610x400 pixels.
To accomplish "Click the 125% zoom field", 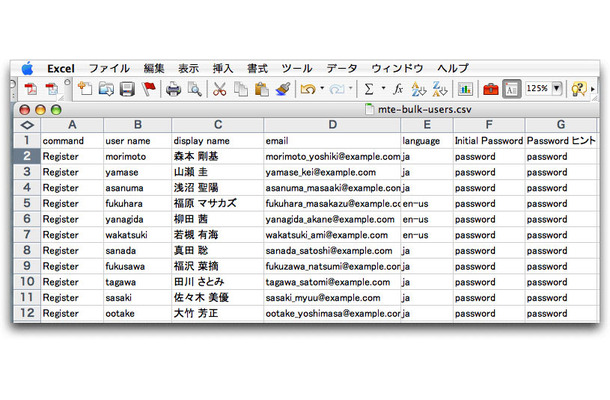I will coord(538,88).
